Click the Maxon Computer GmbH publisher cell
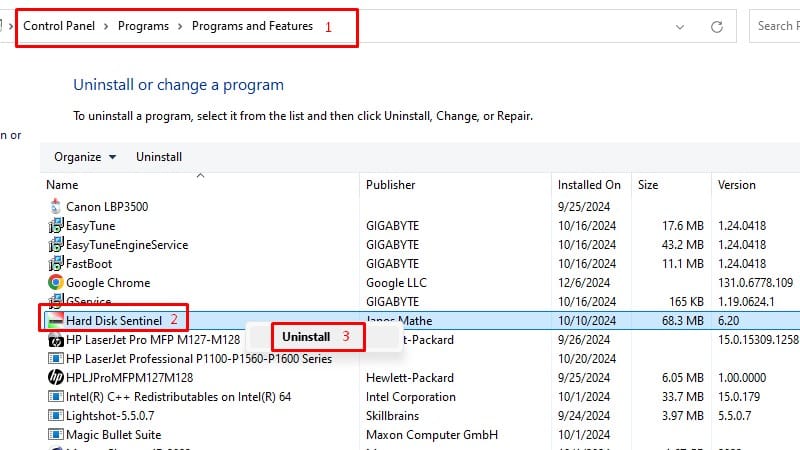 (x=432, y=435)
